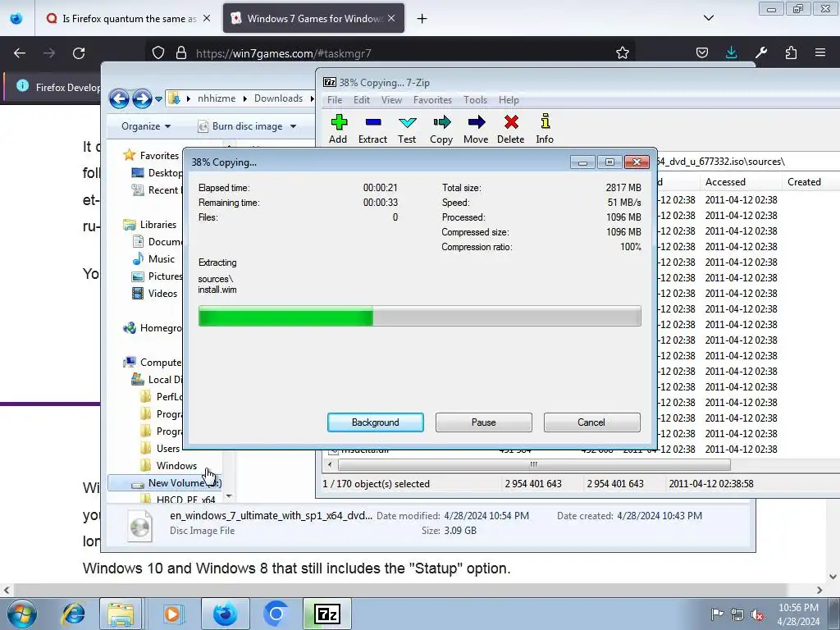Image resolution: width=840 pixels, height=630 pixels.
Task: Open the Firefox downloads panel
Action: (731, 52)
